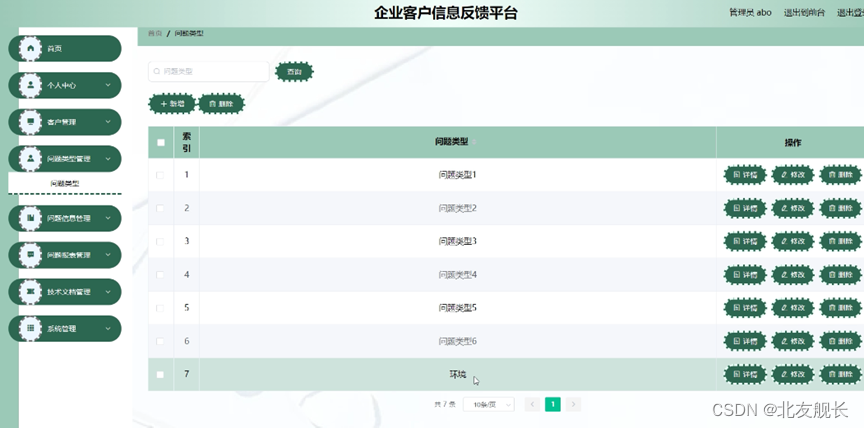The height and width of the screenshot is (428, 864).
Task: Click the search magnifier icon in field
Action: point(157,72)
